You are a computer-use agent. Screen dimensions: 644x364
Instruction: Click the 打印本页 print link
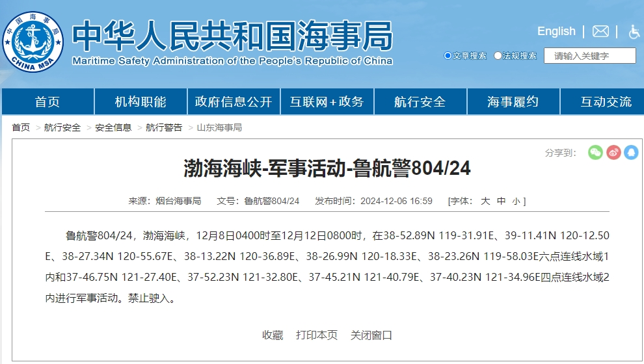click(317, 335)
